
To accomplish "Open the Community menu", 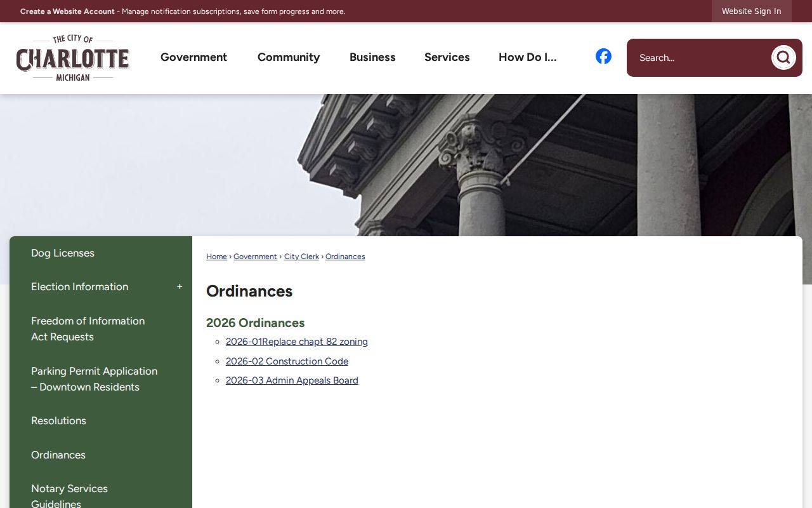I will pyautogui.click(x=289, y=57).
